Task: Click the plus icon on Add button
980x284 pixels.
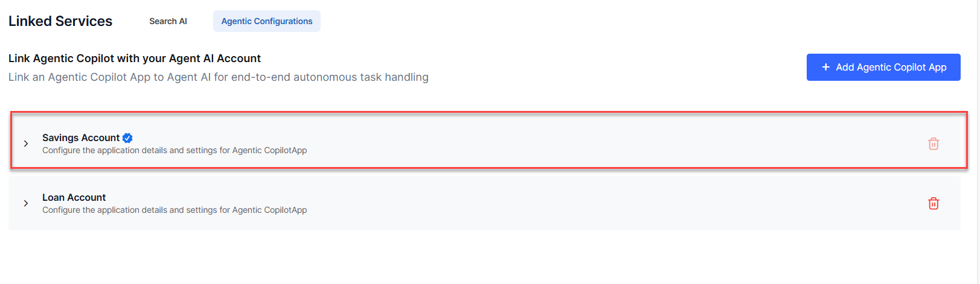Action: 825,67
